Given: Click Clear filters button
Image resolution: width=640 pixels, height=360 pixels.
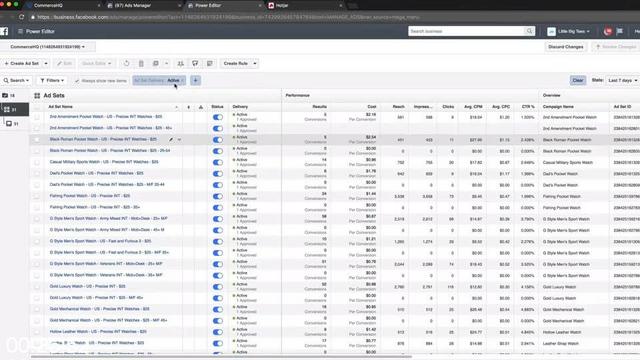Looking at the screenshot, I should [x=578, y=80].
